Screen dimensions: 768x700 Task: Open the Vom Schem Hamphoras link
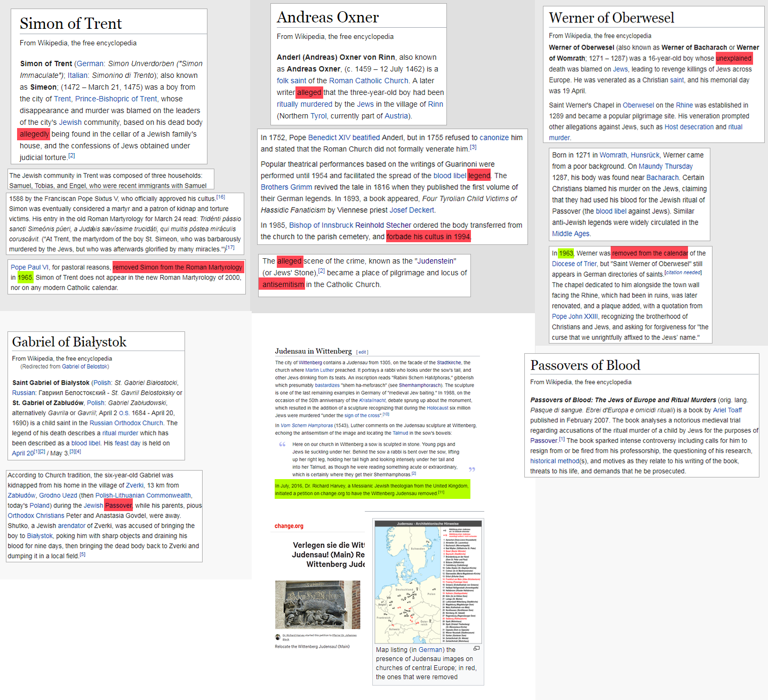307,426
